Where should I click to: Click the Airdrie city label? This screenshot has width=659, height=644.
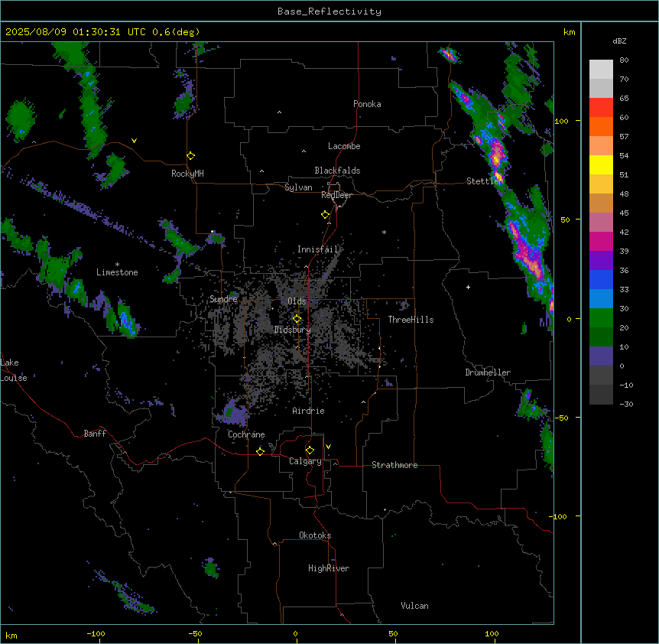(308, 411)
